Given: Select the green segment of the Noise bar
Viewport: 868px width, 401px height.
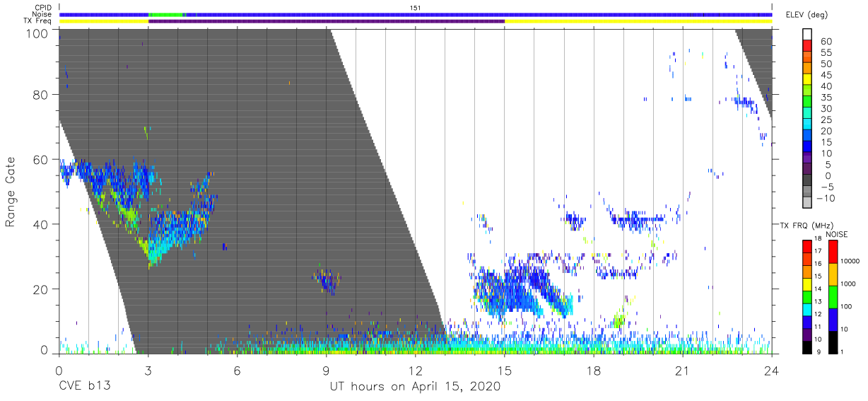Looking at the screenshot, I should point(166,14).
